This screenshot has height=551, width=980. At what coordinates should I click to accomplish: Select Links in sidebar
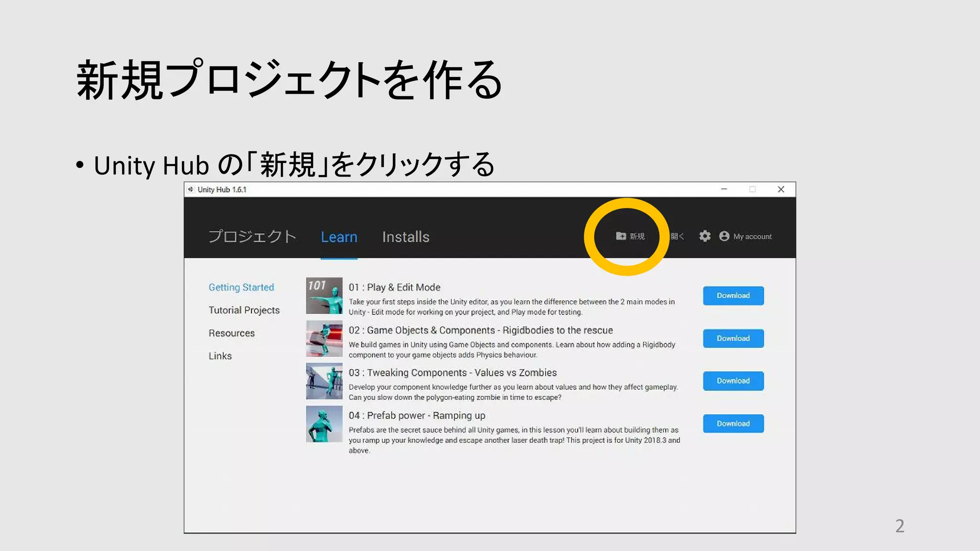point(220,356)
